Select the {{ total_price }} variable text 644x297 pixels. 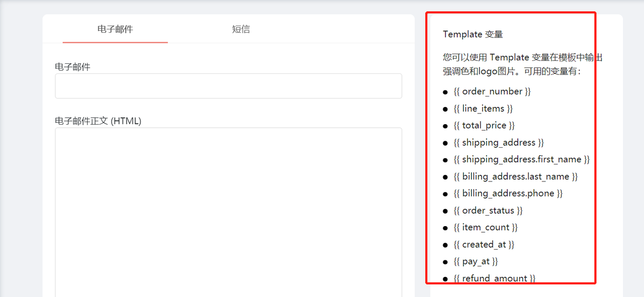484,126
